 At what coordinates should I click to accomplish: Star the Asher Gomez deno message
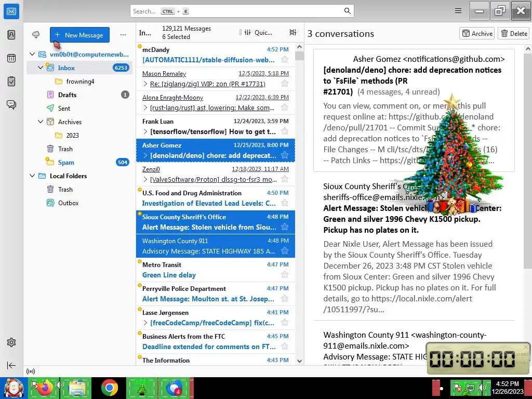[x=285, y=155]
